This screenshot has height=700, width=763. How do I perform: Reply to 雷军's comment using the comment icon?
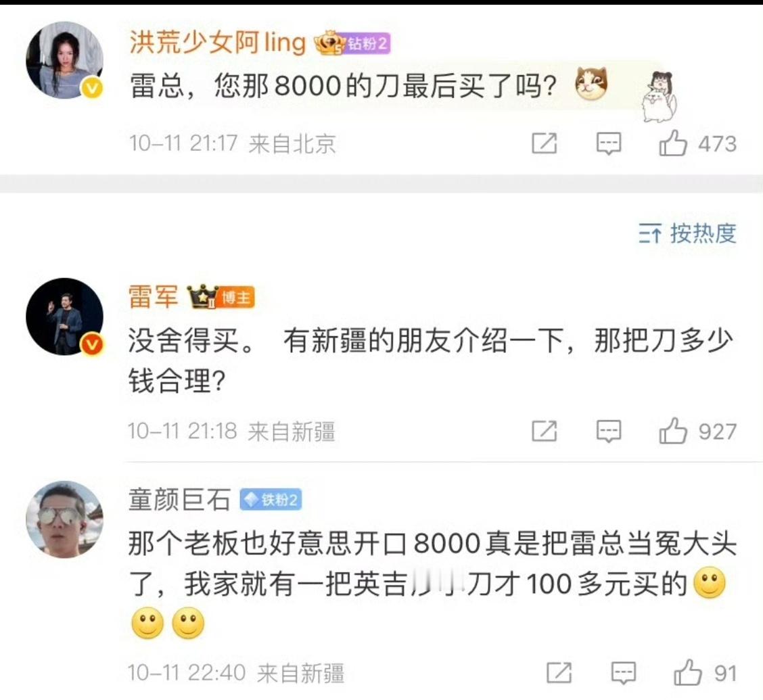[x=609, y=431]
